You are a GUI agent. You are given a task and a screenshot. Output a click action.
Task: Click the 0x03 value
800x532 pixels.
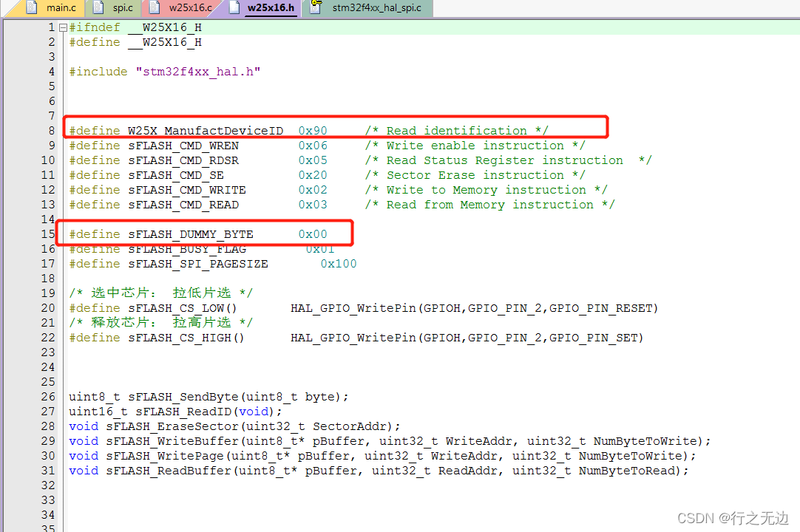(x=313, y=205)
